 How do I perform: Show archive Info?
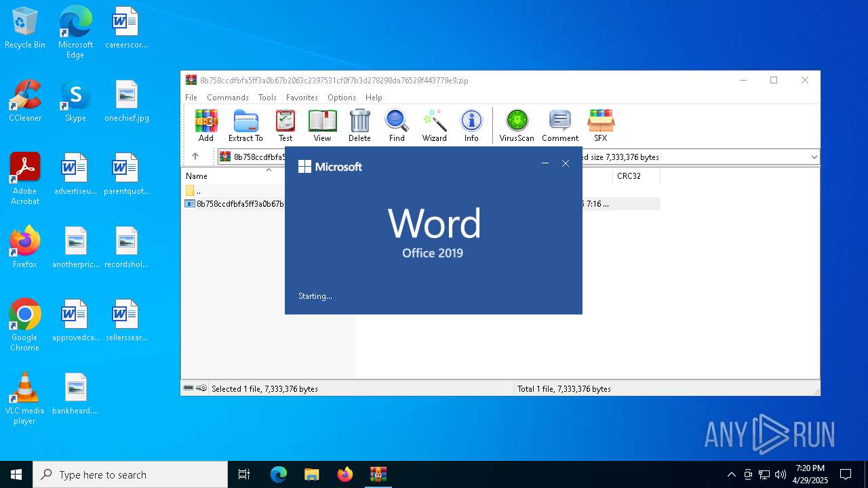pyautogui.click(x=471, y=126)
